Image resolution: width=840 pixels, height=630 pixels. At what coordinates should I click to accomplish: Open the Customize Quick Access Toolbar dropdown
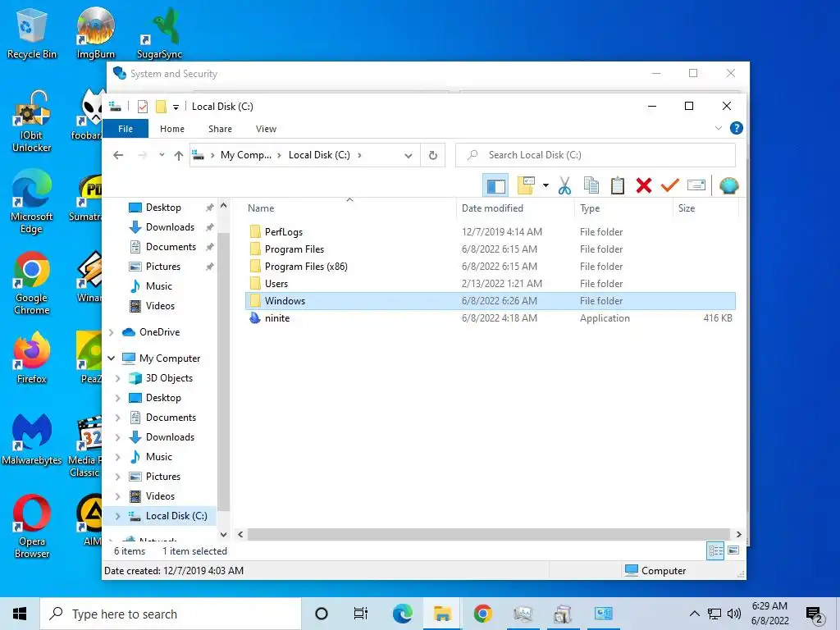176,107
